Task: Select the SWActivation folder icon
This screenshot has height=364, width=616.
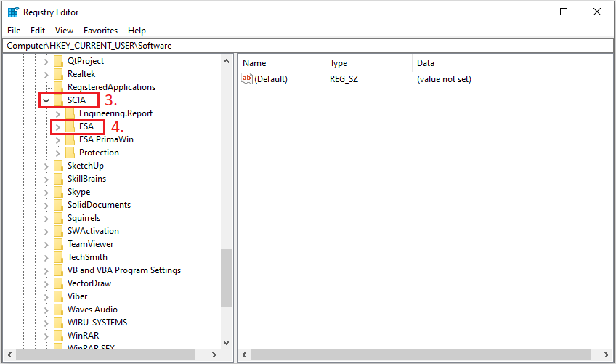Action: [58, 231]
